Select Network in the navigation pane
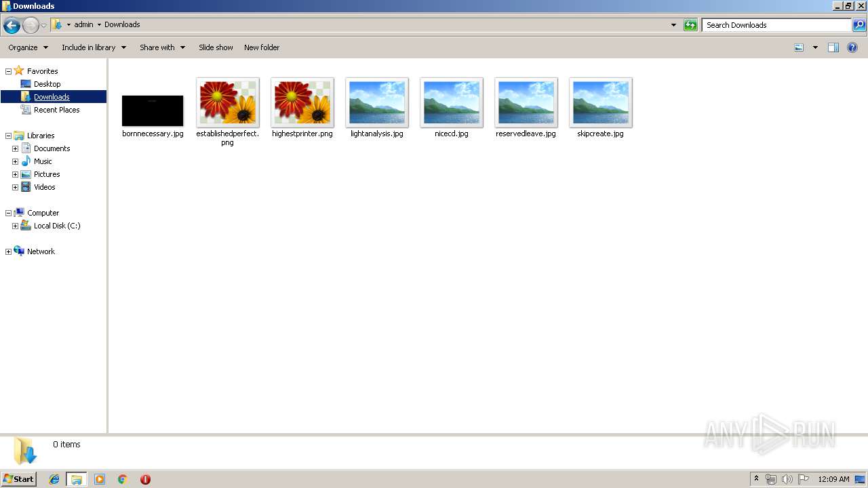This screenshot has width=868, height=488. (x=41, y=251)
